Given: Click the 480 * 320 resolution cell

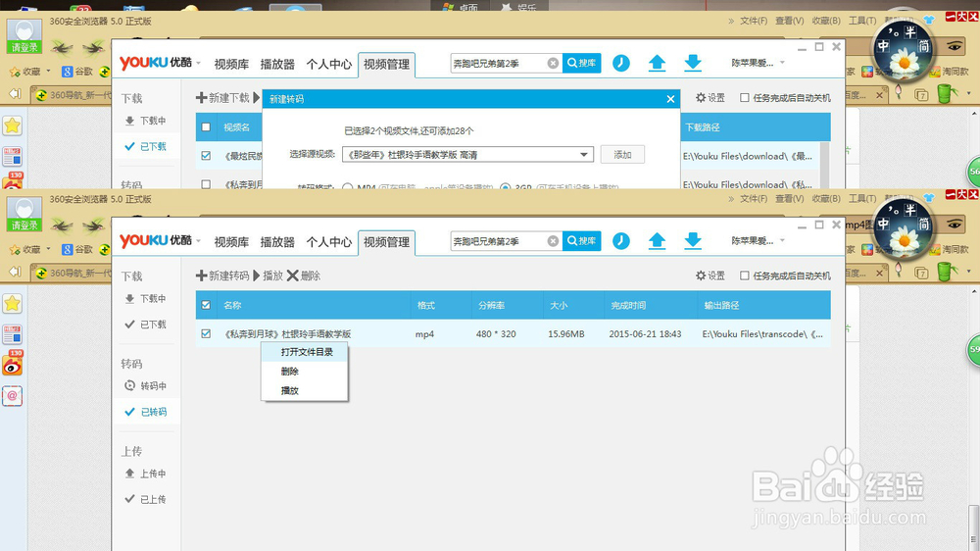Looking at the screenshot, I should (x=496, y=334).
